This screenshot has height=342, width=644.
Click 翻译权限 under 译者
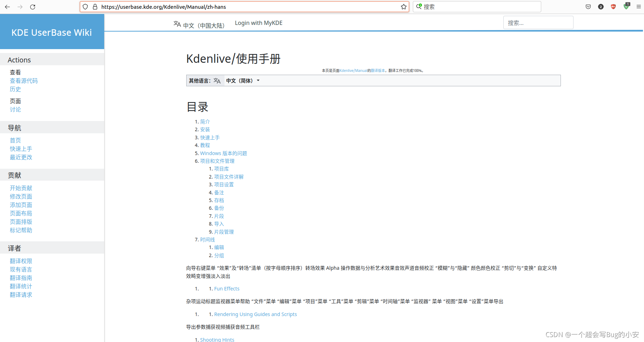[x=21, y=261]
